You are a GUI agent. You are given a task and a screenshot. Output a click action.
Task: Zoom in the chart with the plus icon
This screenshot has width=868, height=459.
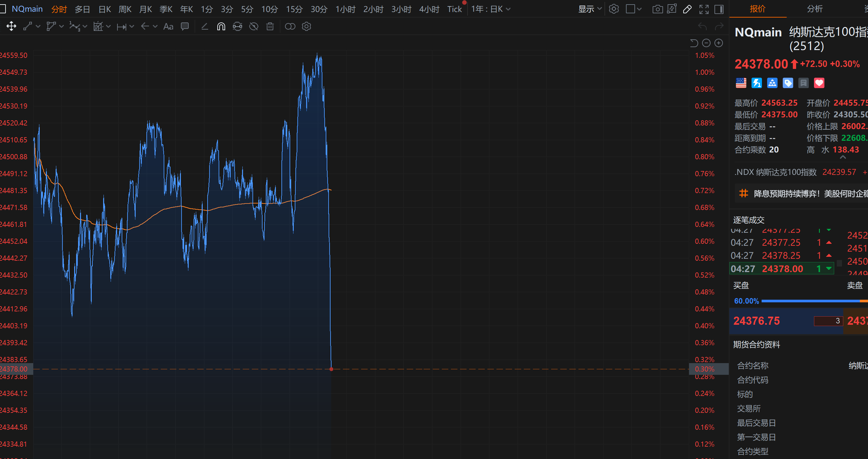coord(718,43)
